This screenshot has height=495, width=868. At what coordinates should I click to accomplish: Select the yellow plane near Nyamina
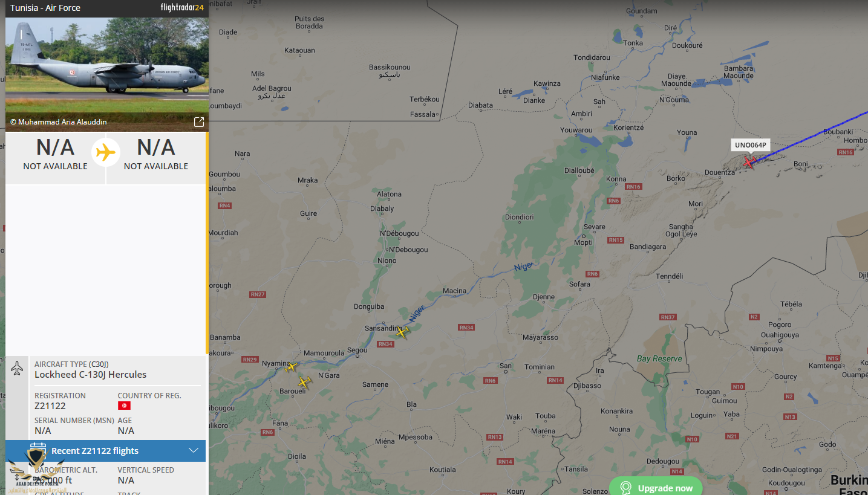(x=292, y=367)
